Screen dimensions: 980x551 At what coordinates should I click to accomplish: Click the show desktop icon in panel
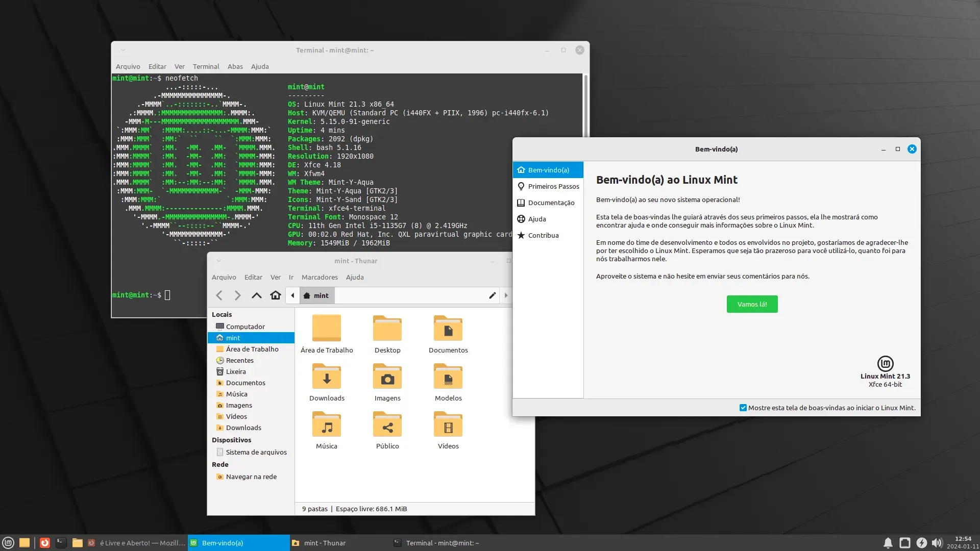pyautogui.click(x=24, y=543)
